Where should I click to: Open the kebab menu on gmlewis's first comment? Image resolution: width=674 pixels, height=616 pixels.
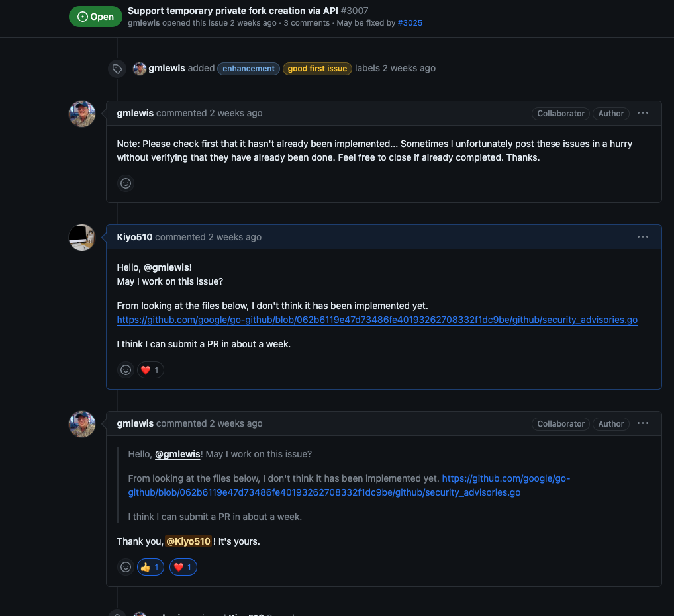pos(642,113)
